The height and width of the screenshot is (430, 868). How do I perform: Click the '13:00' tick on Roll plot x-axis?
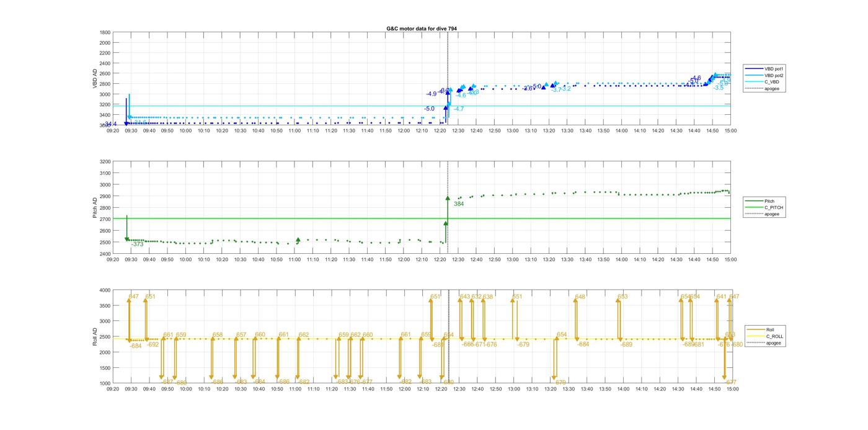pos(513,389)
